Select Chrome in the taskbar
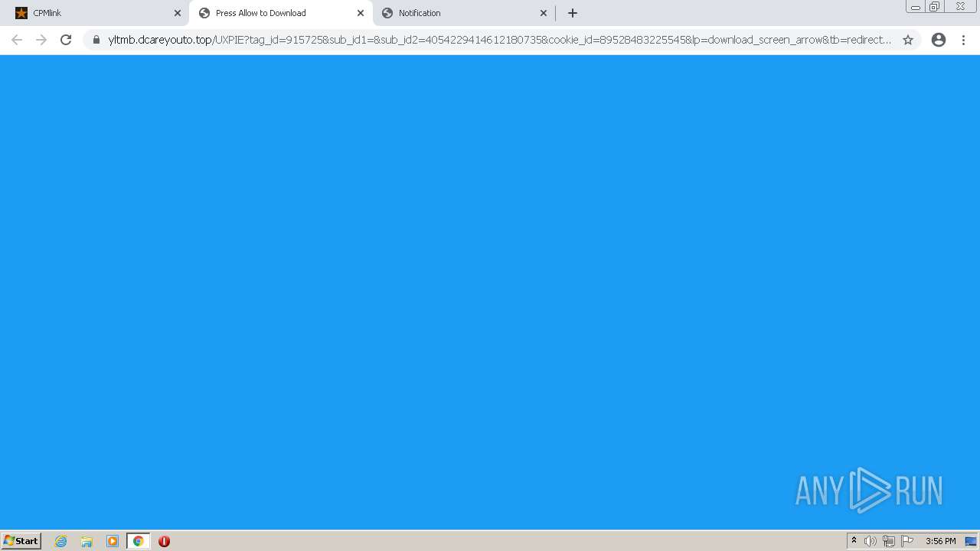980x551 pixels. [x=138, y=541]
